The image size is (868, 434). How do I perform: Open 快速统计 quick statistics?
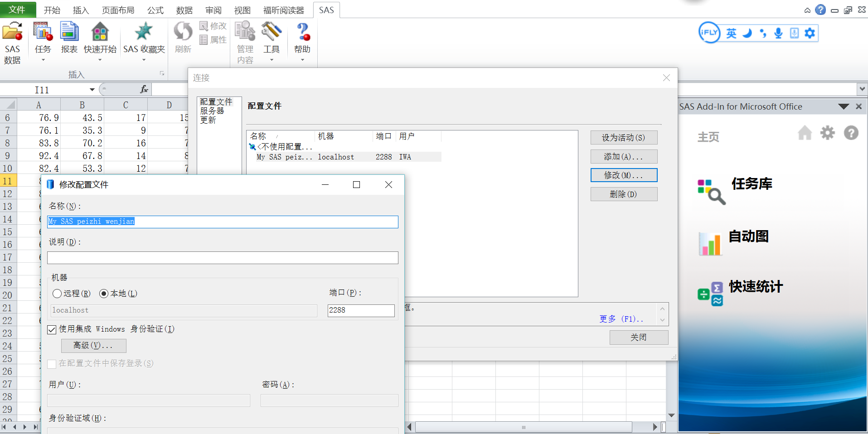(x=740, y=292)
